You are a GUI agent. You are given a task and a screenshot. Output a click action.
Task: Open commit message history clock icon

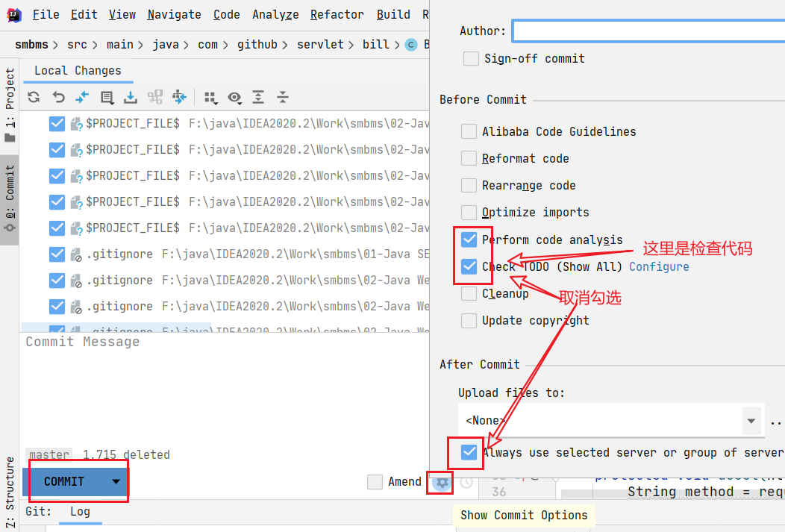(x=466, y=483)
